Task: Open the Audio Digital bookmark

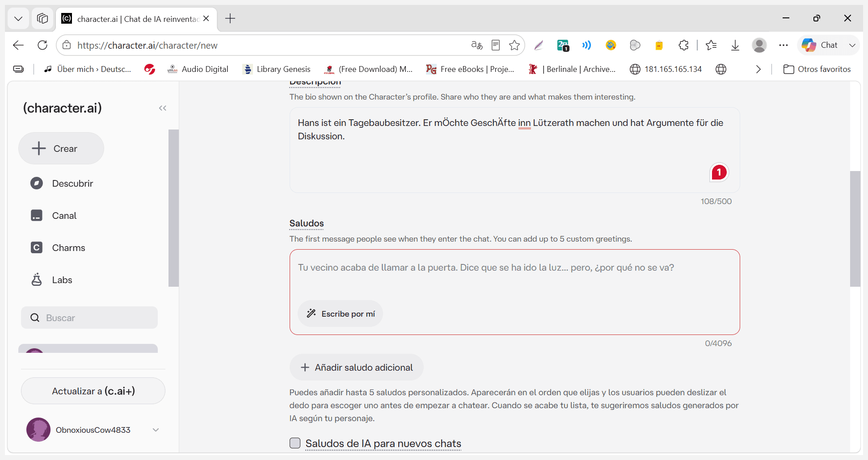Action: click(x=198, y=69)
